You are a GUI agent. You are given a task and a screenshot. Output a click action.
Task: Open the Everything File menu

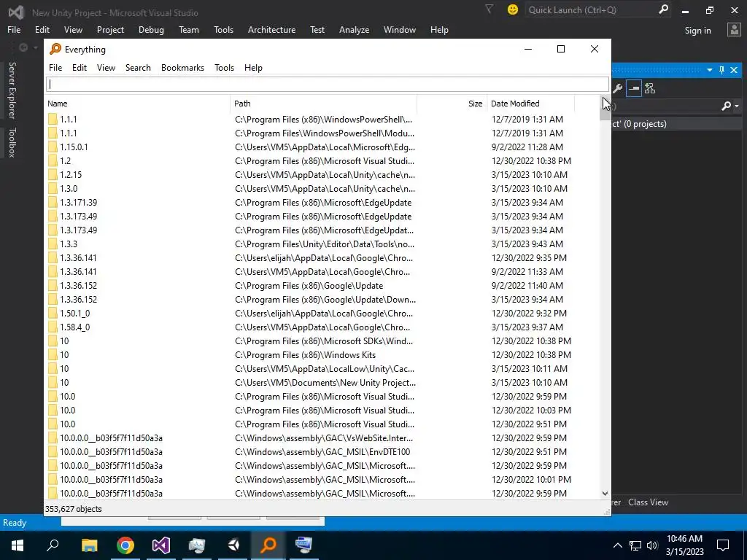click(55, 68)
